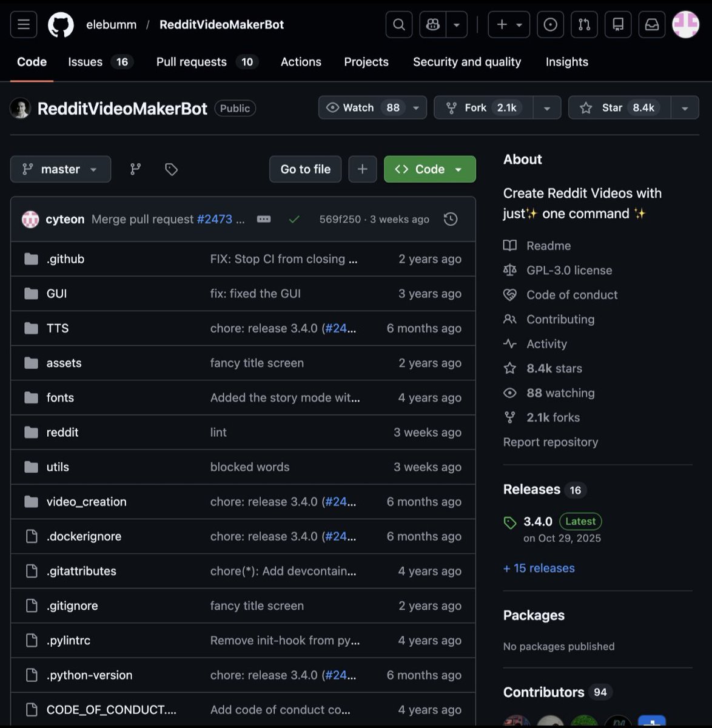Open the 3.4.0 latest release
The image size is (712, 728).
538,521
